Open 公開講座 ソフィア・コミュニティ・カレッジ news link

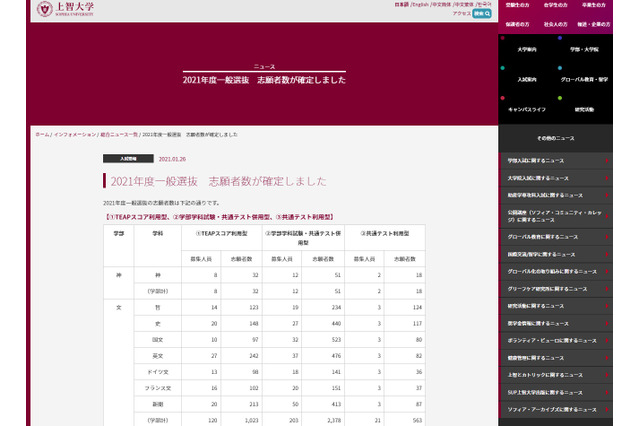pos(556,216)
